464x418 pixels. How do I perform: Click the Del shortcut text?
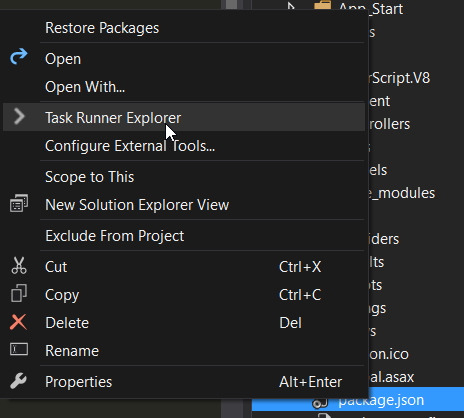click(291, 323)
